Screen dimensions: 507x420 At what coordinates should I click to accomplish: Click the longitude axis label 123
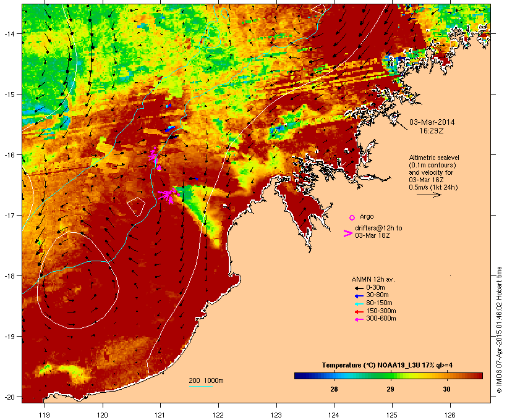[x=276, y=415]
